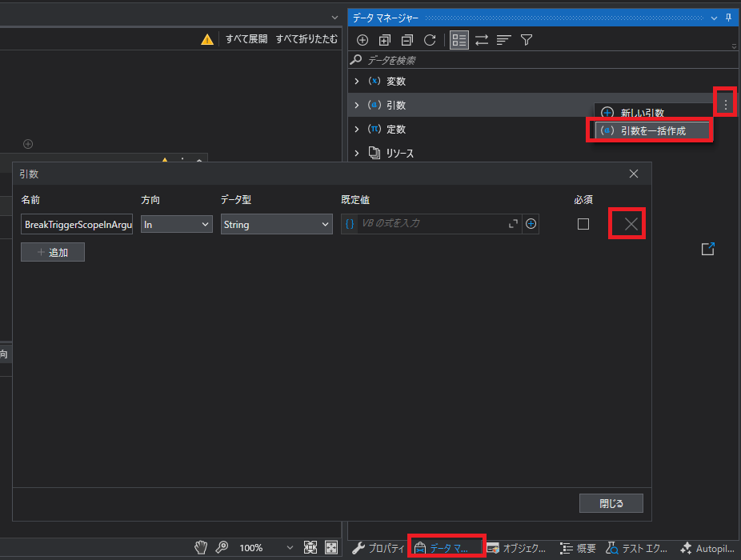Image resolution: width=741 pixels, height=560 pixels.
Task: Click the overview toggle icon beside fit to screen
Action: coord(331,548)
